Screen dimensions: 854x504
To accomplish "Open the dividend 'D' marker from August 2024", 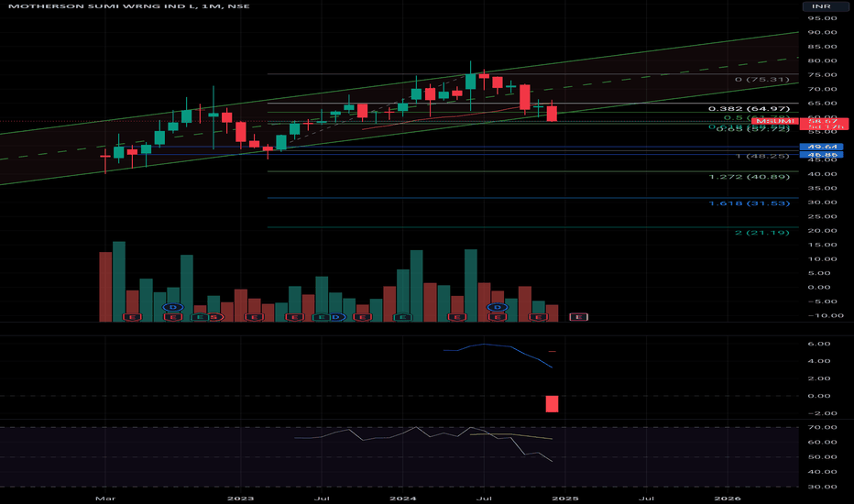I will [x=498, y=307].
